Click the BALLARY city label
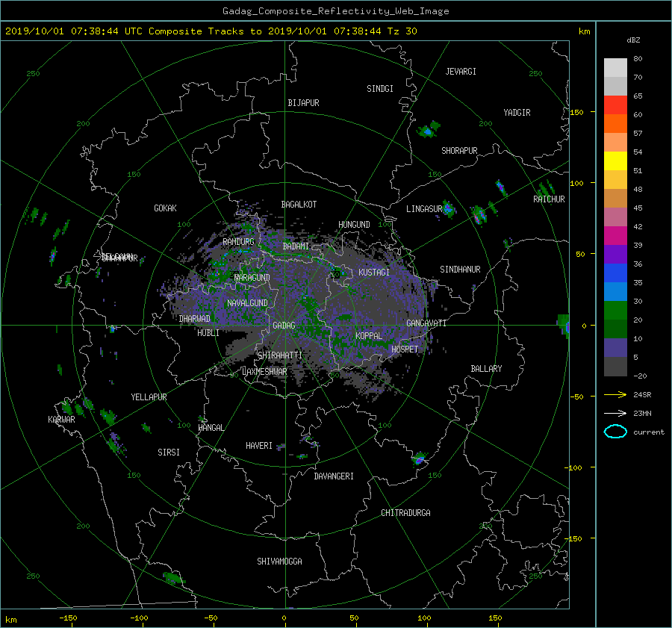The image size is (672, 628). 486,369
